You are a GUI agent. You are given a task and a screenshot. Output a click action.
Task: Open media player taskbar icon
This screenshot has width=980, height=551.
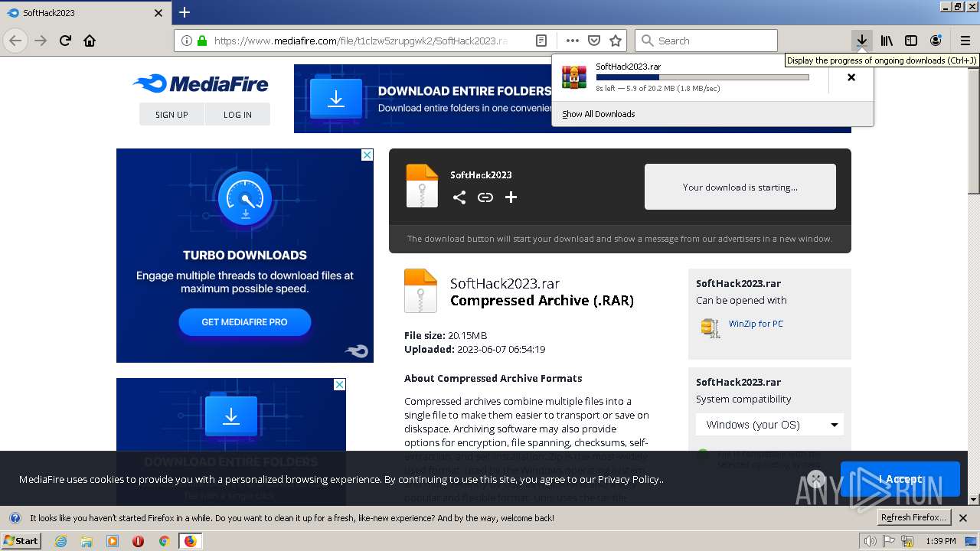coord(113,541)
